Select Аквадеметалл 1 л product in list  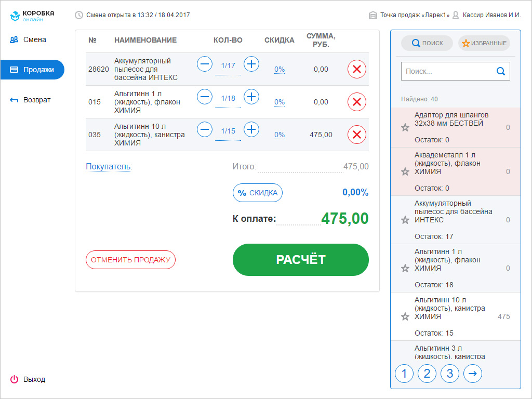456,171
